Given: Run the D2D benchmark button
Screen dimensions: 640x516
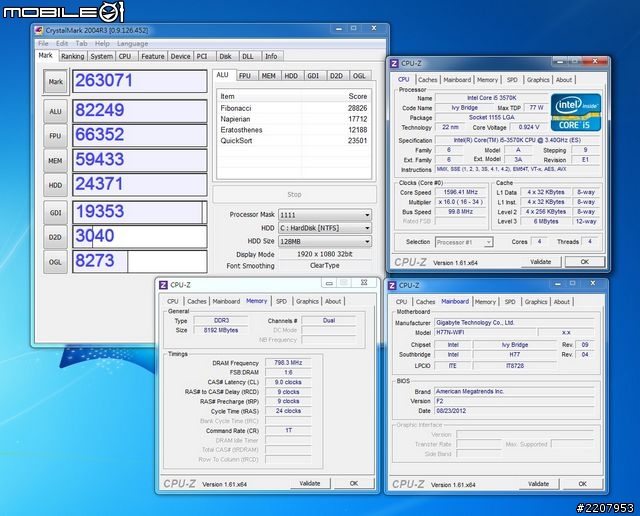Looking at the screenshot, I should 56,237.
